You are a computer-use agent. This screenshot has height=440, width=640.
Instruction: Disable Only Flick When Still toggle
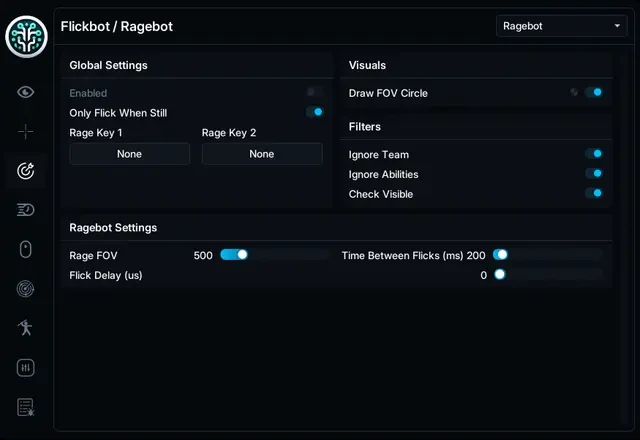click(x=315, y=112)
